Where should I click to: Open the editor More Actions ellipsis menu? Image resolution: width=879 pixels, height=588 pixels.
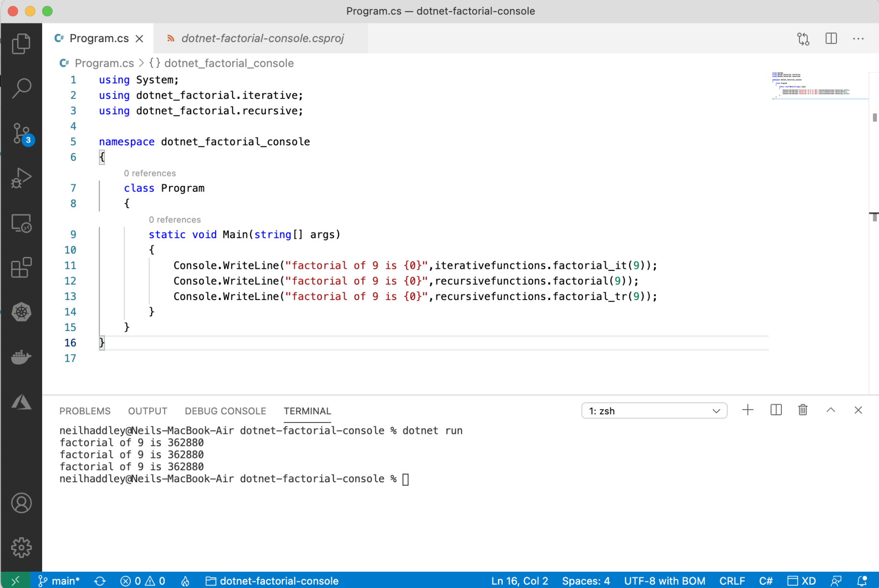(x=858, y=38)
